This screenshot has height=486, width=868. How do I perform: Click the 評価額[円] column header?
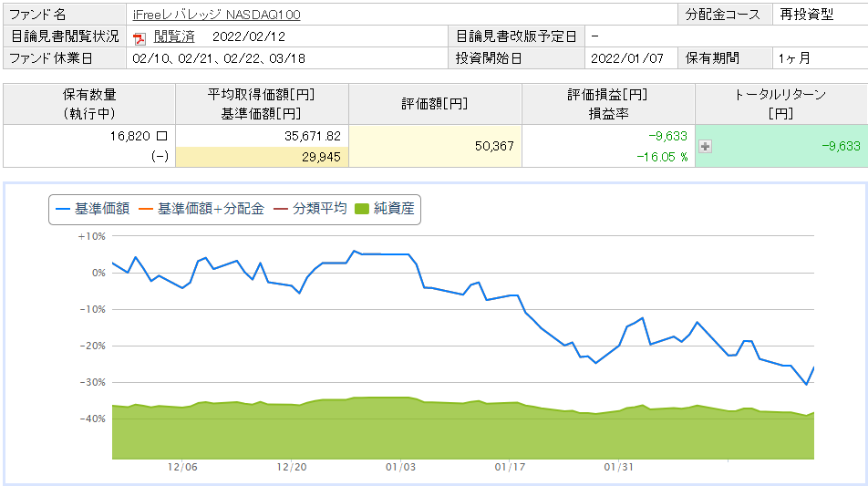click(x=435, y=104)
